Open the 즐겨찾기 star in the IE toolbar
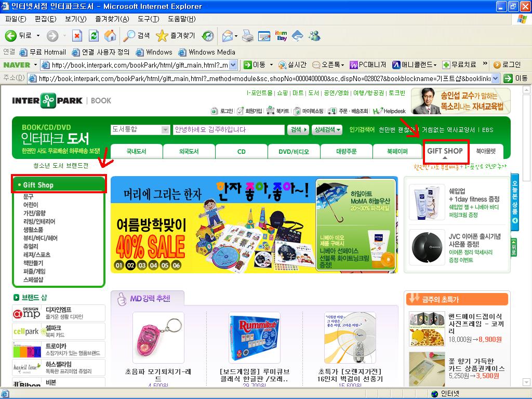The image size is (532, 399). (176, 35)
